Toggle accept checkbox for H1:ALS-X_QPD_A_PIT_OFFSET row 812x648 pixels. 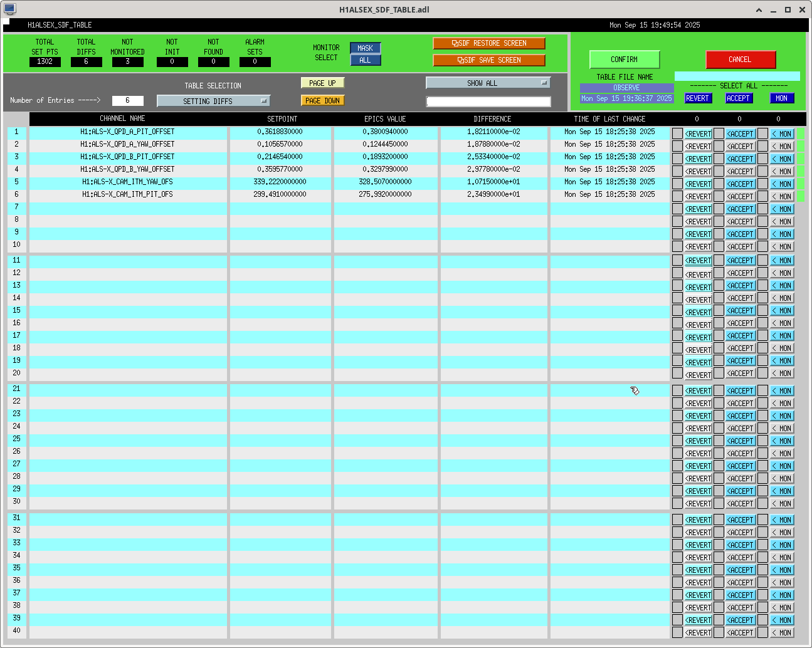click(x=719, y=133)
